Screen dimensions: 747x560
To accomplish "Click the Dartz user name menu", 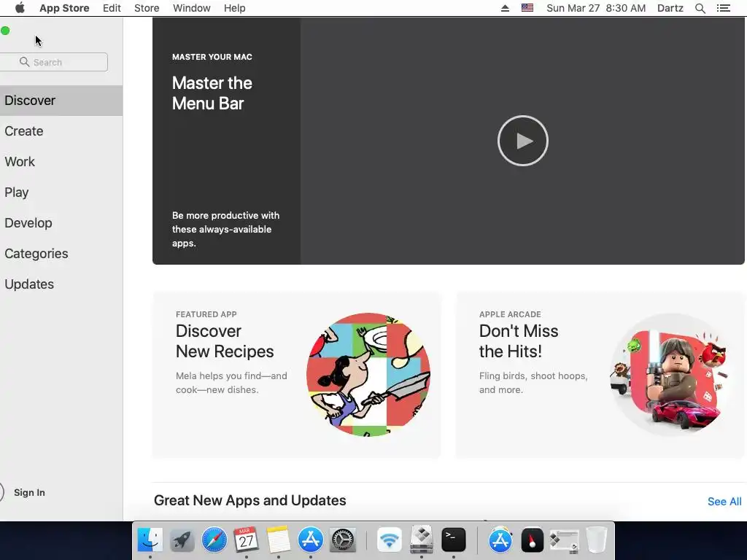I will point(670,8).
